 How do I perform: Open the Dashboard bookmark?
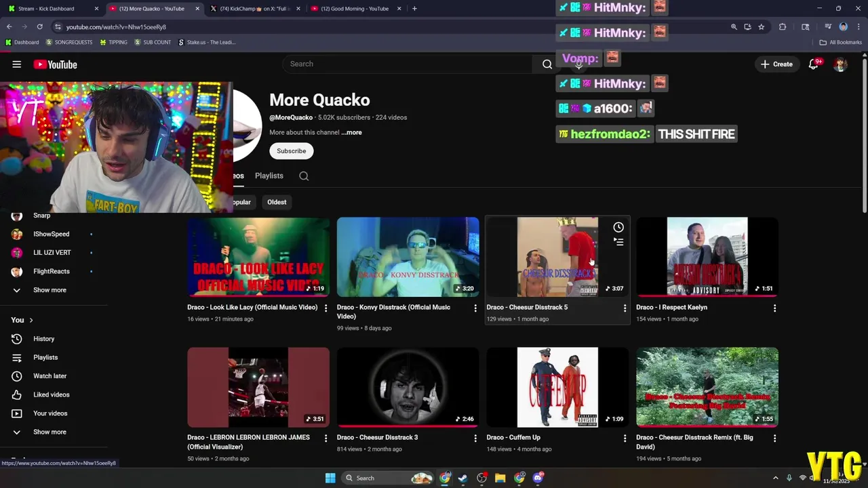[22, 42]
